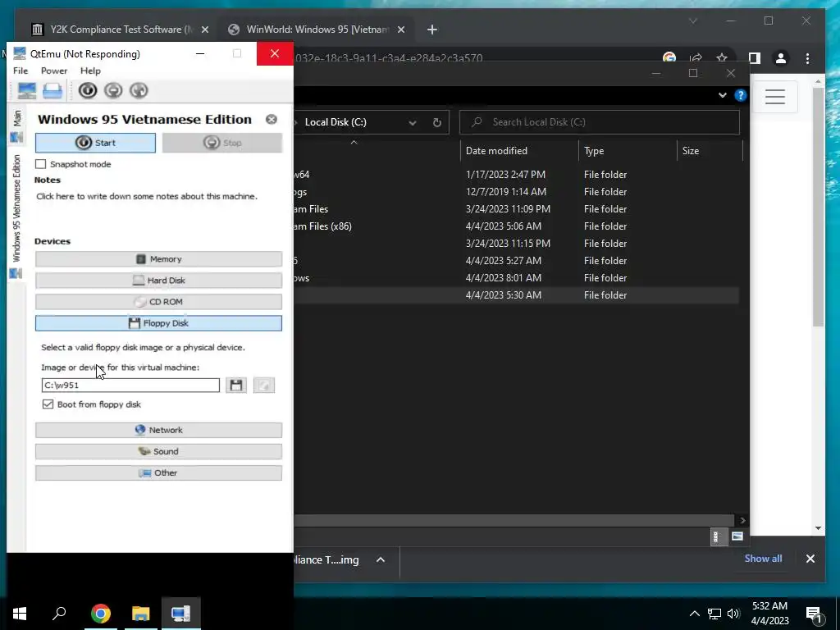The width and height of the screenshot is (840, 630).
Task: Click Show all downloads link
Action: click(763, 559)
